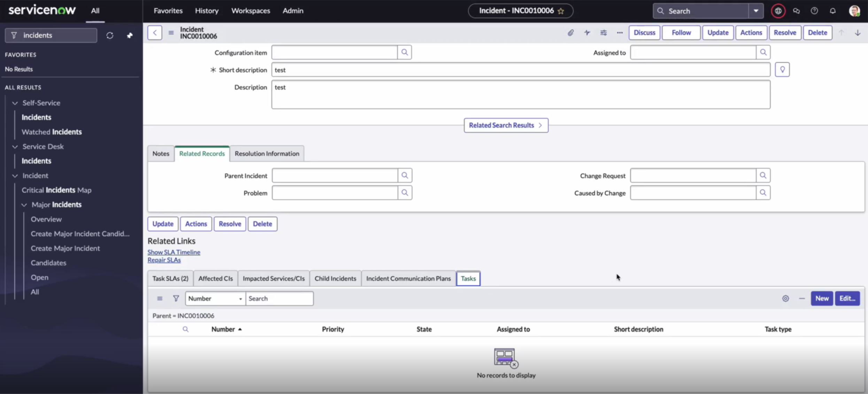Screen dimensions: 868x394
Task: Click the navigator filter box containing incidents
Action: (x=51, y=36)
